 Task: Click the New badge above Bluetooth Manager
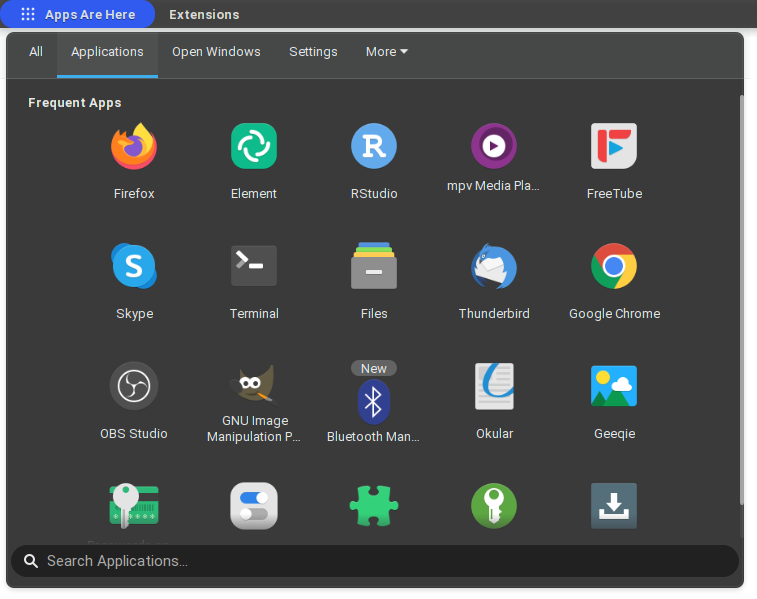pyautogui.click(x=374, y=368)
